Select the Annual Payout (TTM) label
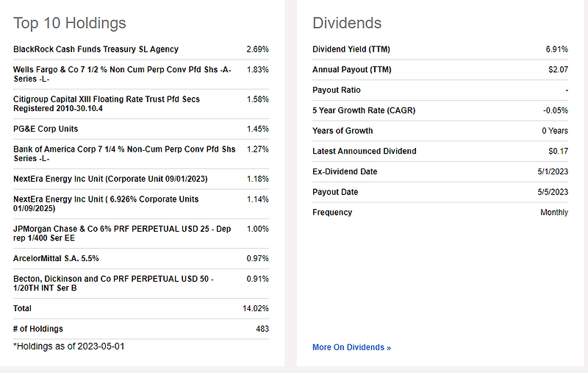Screen dimensions: 588x373 352,70
